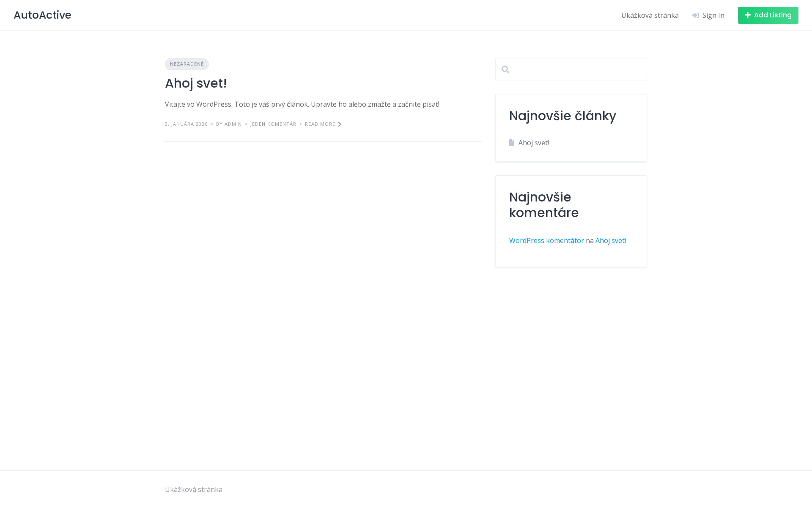
Task: Open the ADMIN author profile
Action: pos(233,124)
